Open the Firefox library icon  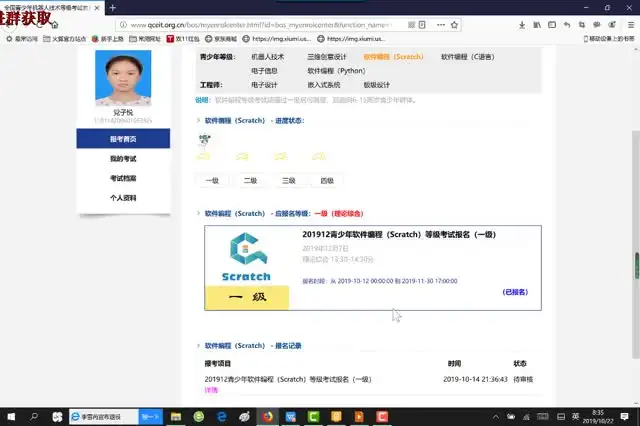point(537,25)
